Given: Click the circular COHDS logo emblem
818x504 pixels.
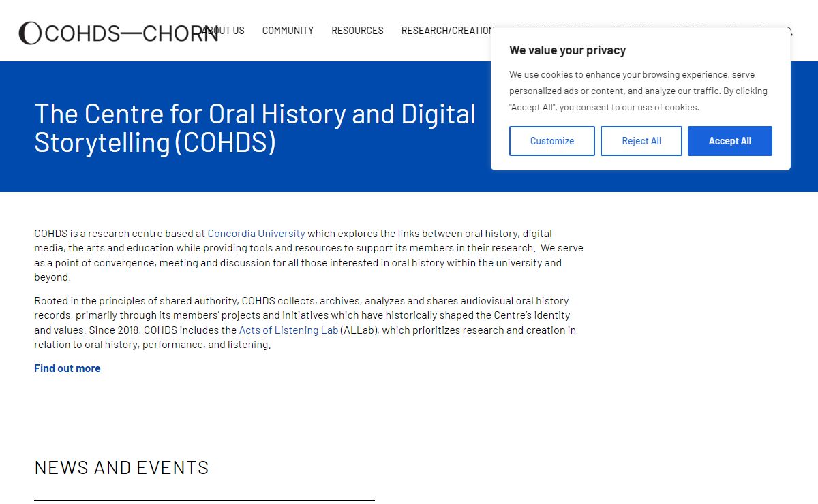Looking at the screenshot, I should point(30,33).
